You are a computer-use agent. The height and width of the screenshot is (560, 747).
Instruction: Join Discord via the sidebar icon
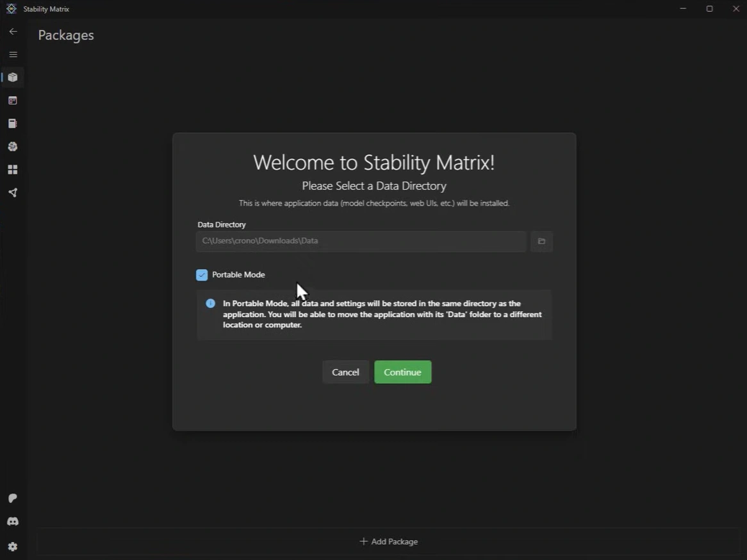(x=13, y=522)
